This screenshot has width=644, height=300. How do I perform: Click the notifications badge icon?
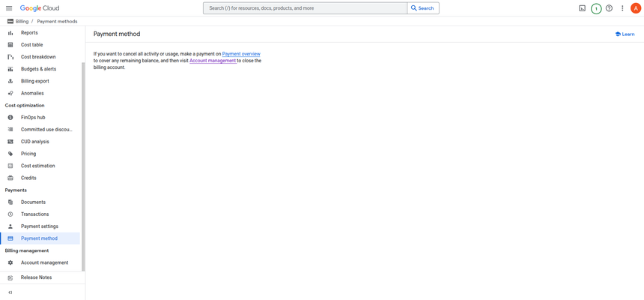596,8
